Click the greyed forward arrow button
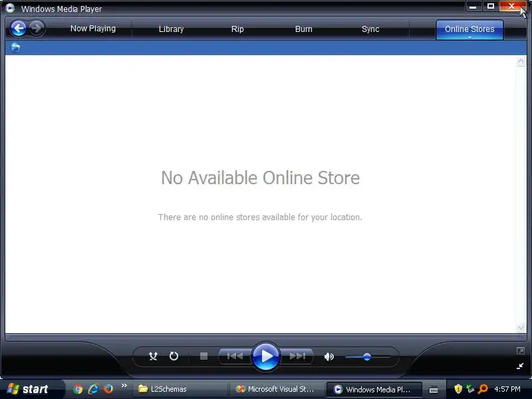532x399 pixels. (37, 28)
